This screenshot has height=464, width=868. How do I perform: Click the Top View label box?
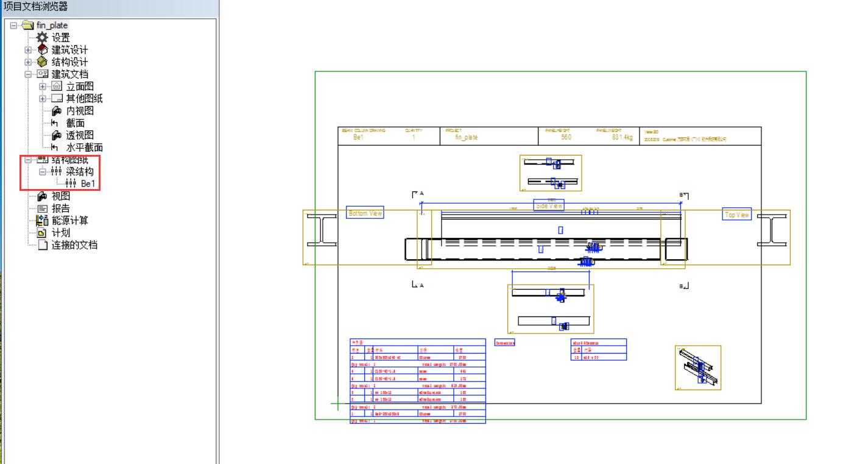pyautogui.click(x=736, y=215)
